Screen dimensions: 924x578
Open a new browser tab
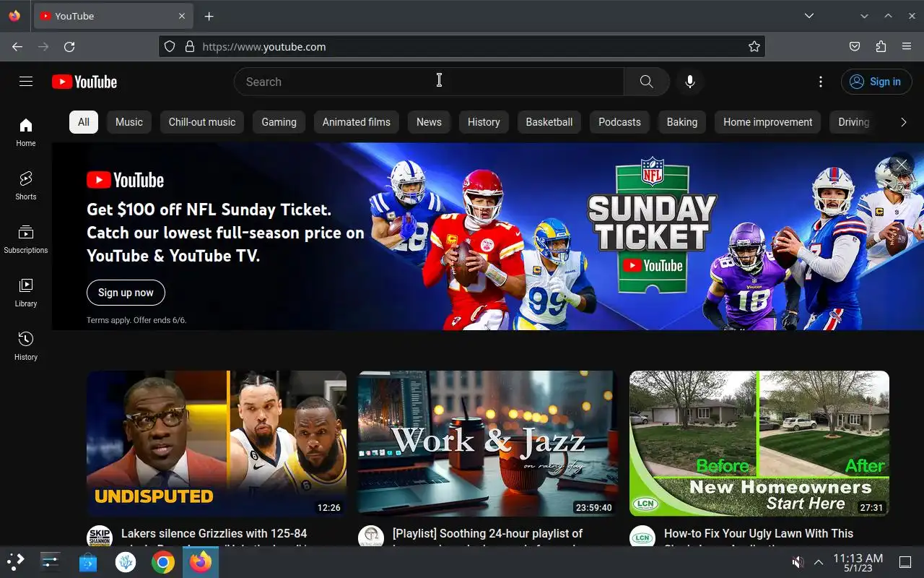(209, 16)
